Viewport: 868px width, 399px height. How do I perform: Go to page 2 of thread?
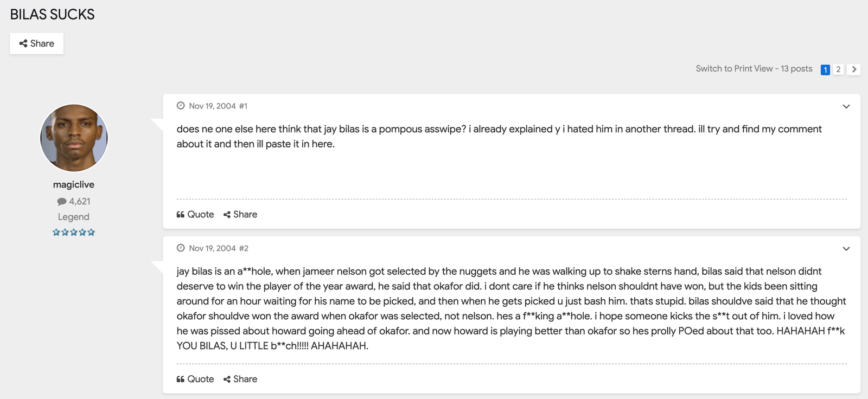pos(838,69)
